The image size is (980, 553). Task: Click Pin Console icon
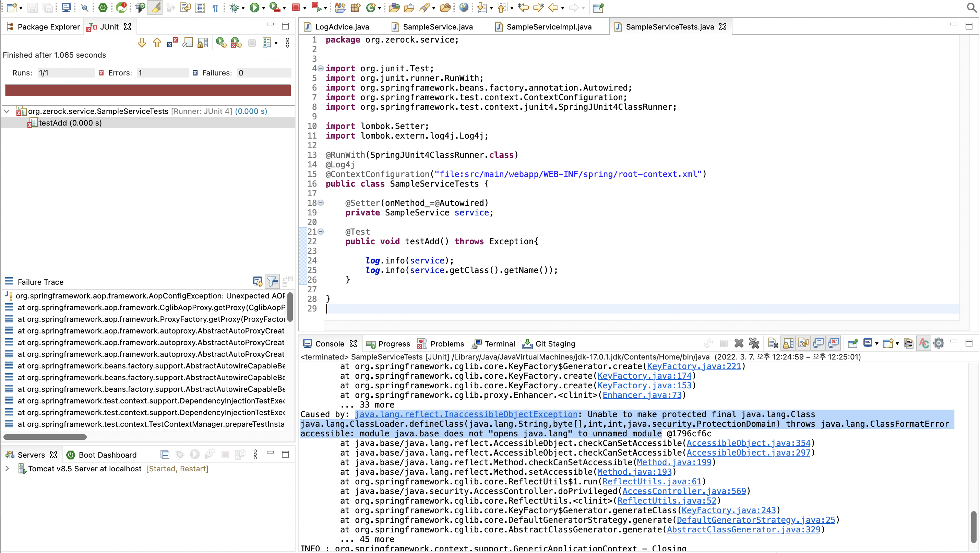[x=852, y=343]
